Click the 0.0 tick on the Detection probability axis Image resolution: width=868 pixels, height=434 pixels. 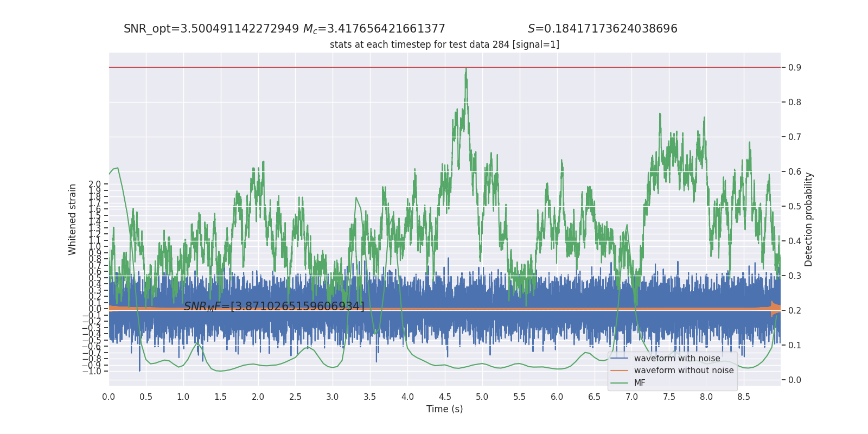795,380
